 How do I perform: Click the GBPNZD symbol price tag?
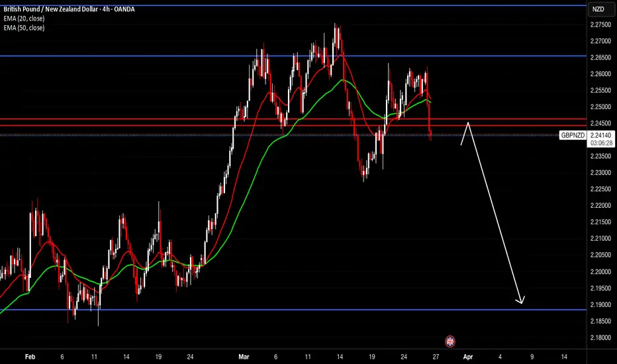[573, 135]
